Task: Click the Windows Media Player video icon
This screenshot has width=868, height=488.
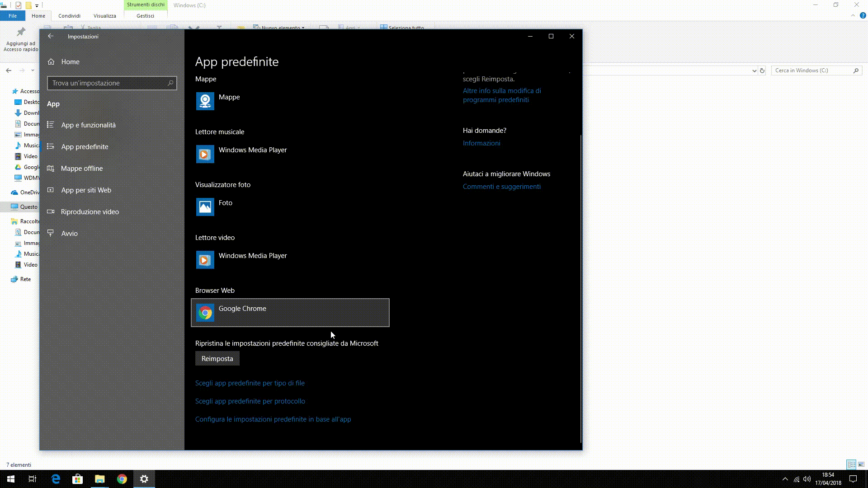Action: [204, 260]
